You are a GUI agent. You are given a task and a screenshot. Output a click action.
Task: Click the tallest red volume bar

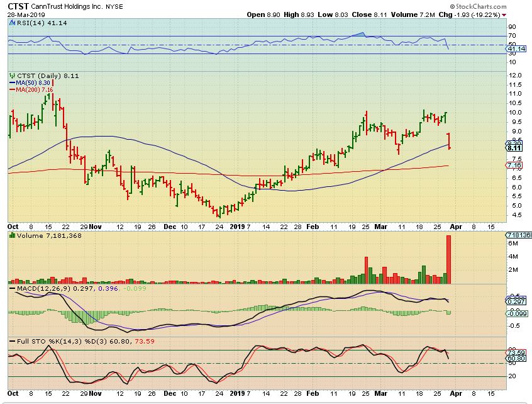[448, 259]
